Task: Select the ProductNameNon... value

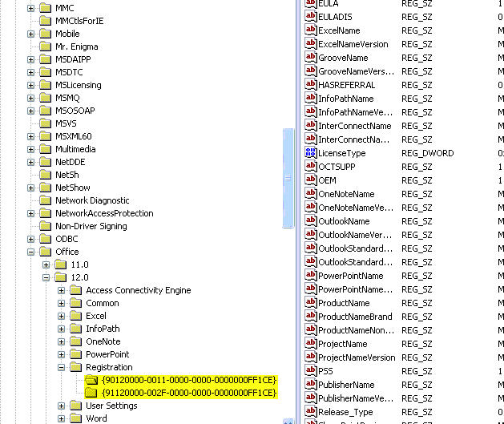Action: pos(356,330)
